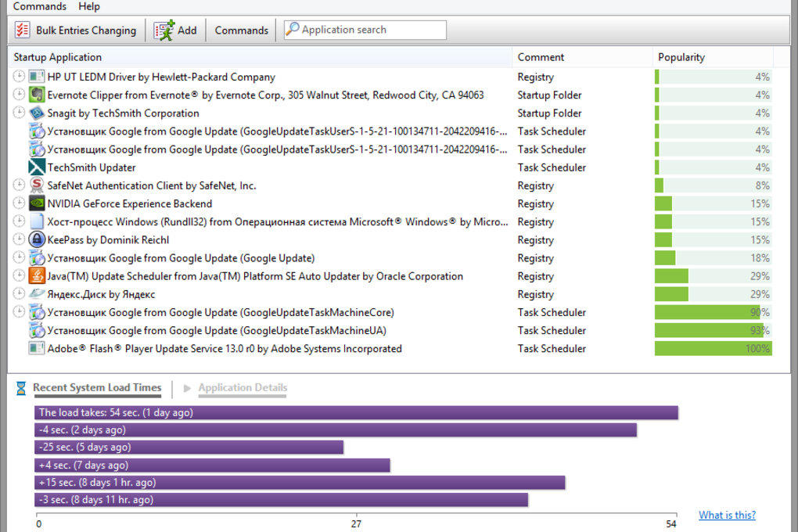Click the magnifier icon in the search box
The image size is (798, 532).
tap(292, 30)
